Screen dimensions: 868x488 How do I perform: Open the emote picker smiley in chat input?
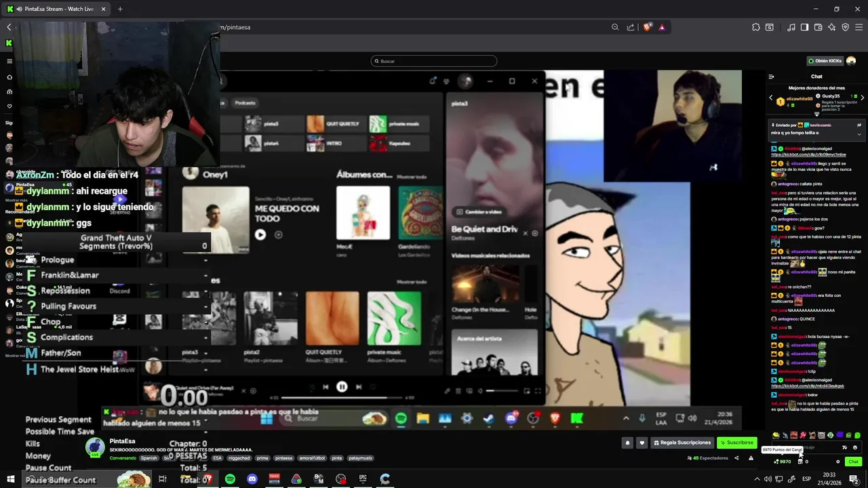[x=854, y=447]
